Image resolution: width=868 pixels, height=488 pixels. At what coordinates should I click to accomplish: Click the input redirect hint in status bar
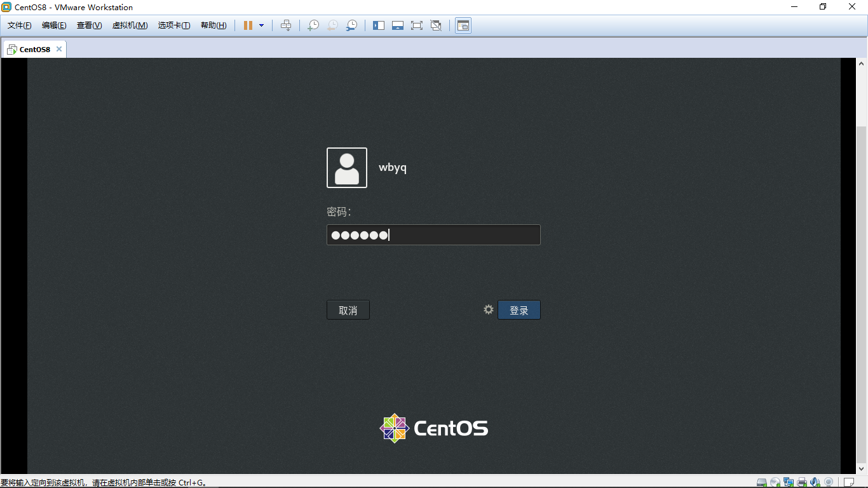click(104, 483)
